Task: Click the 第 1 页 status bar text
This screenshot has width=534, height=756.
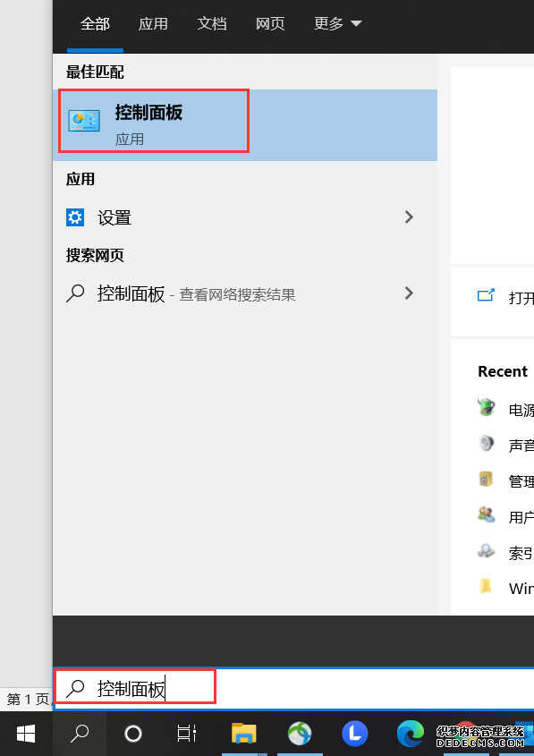Action: tap(28, 699)
